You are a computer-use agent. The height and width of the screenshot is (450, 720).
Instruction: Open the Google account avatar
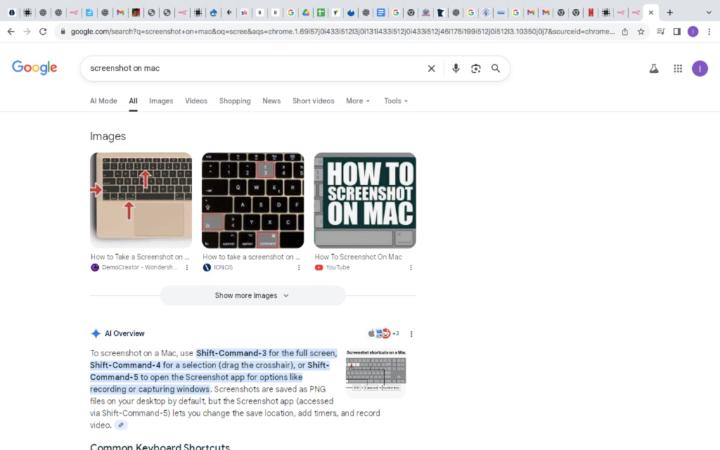tap(700, 68)
